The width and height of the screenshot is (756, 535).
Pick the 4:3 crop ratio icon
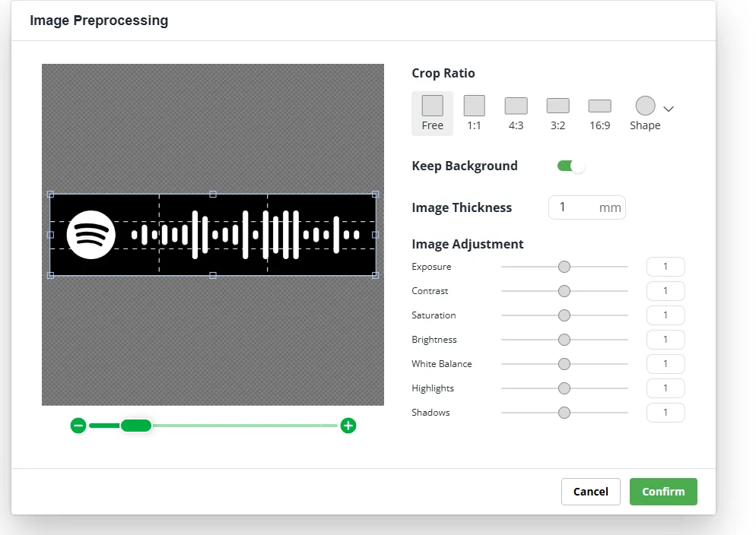point(516,106)
